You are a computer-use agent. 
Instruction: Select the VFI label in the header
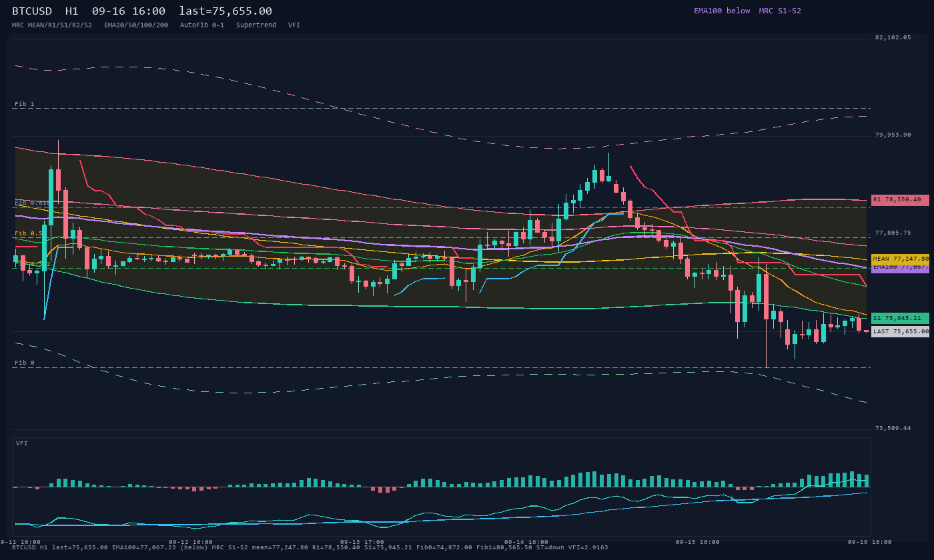[x=294, y=25]
